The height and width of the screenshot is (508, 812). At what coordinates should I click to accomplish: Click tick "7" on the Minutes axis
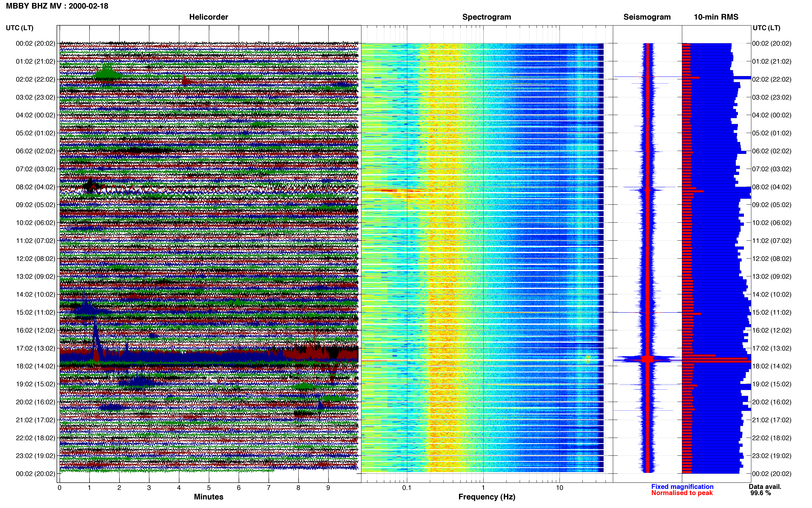point(269,488)
